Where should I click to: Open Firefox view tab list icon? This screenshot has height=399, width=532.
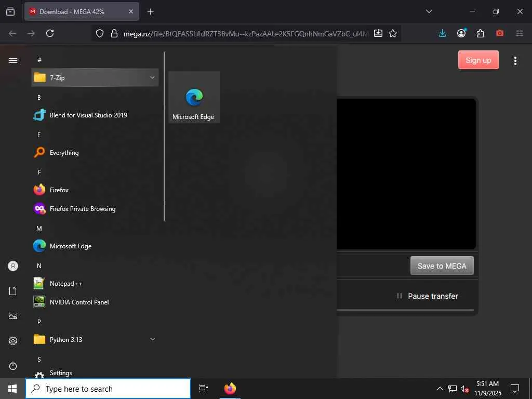coord(10,11)
